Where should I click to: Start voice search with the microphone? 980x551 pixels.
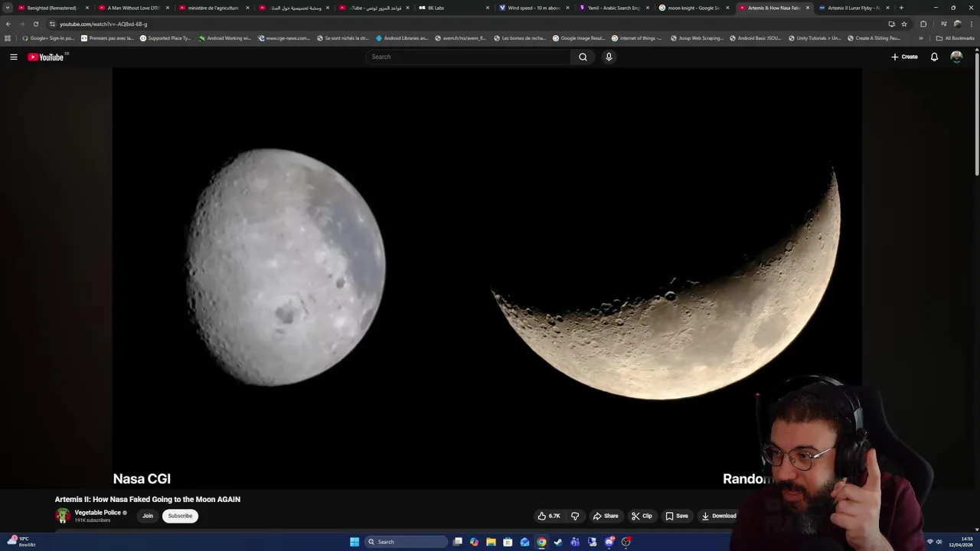[609, 57]
